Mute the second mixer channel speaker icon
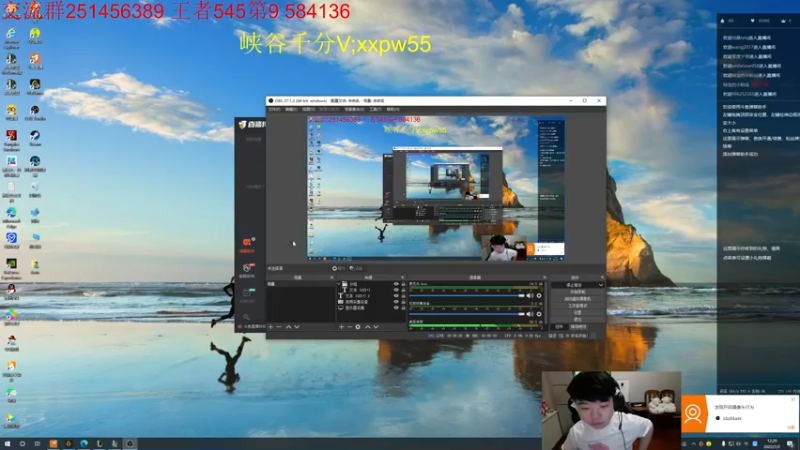Image resolution: width=800 pixels, height=450 pixels. click(530, 314)
